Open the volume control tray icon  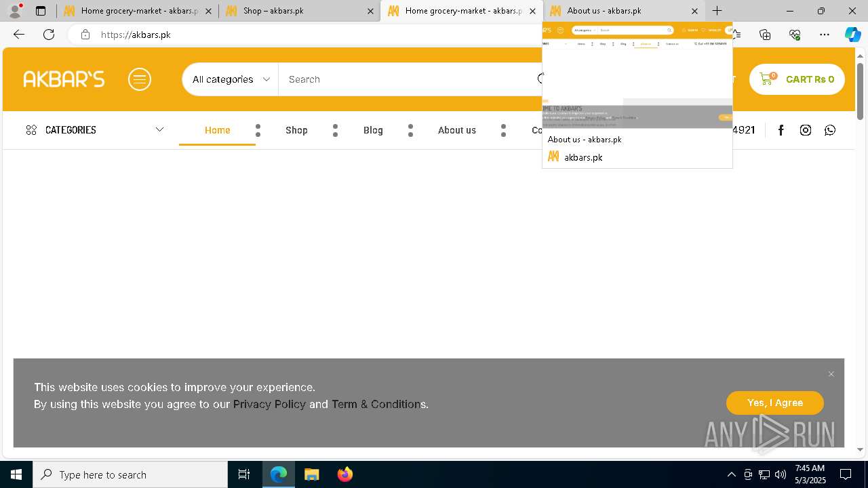click(781, 474)
